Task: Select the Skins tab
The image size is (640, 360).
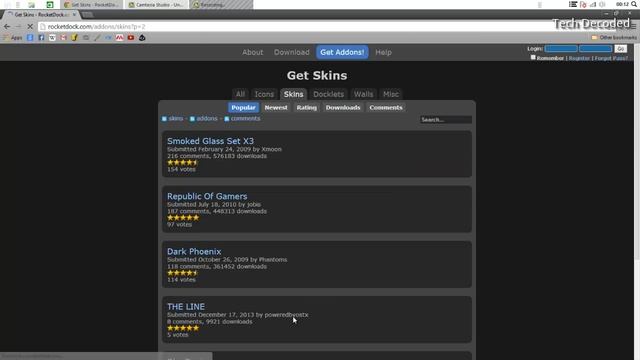Action: [x=293, y=94]
